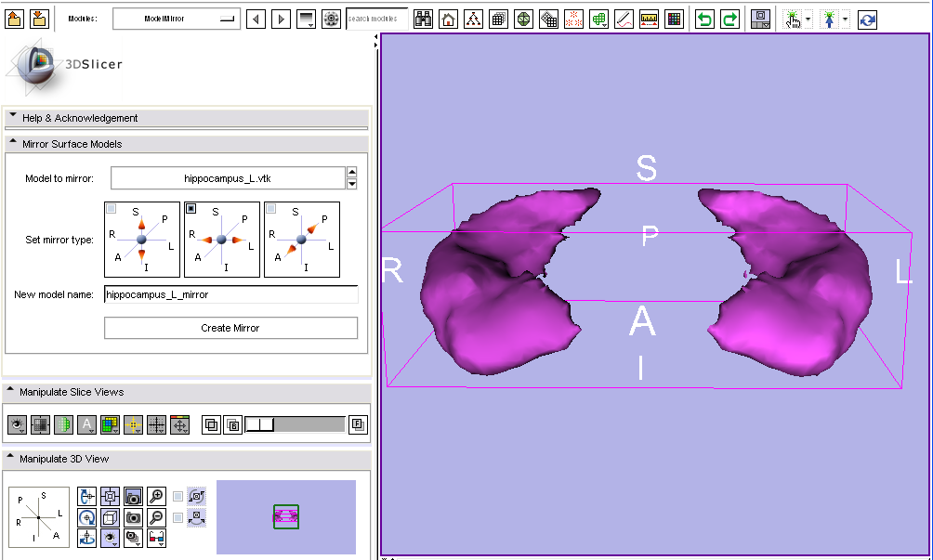Activate the stereo glasses viewing icon
Viewport: 933px width, 560px height.
(156, 536)
